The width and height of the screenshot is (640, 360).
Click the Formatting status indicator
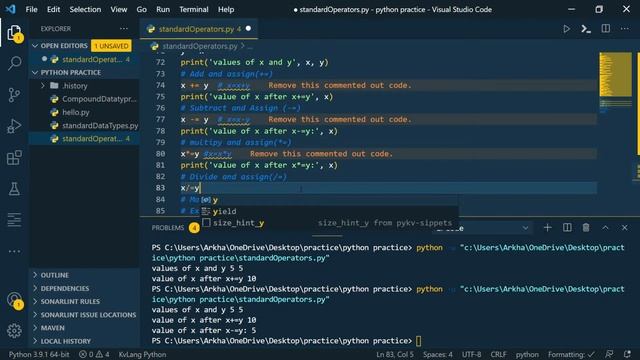click(571, 354)
